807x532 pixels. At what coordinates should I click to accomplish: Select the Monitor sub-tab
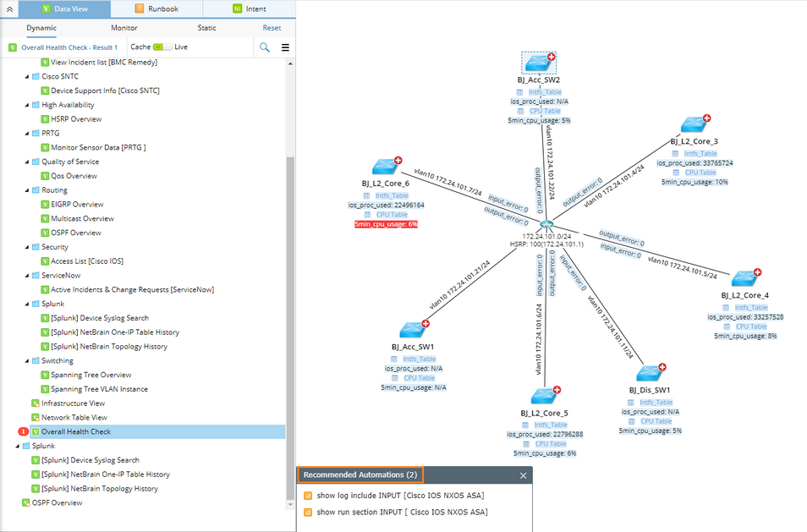(x=124, y=28)
